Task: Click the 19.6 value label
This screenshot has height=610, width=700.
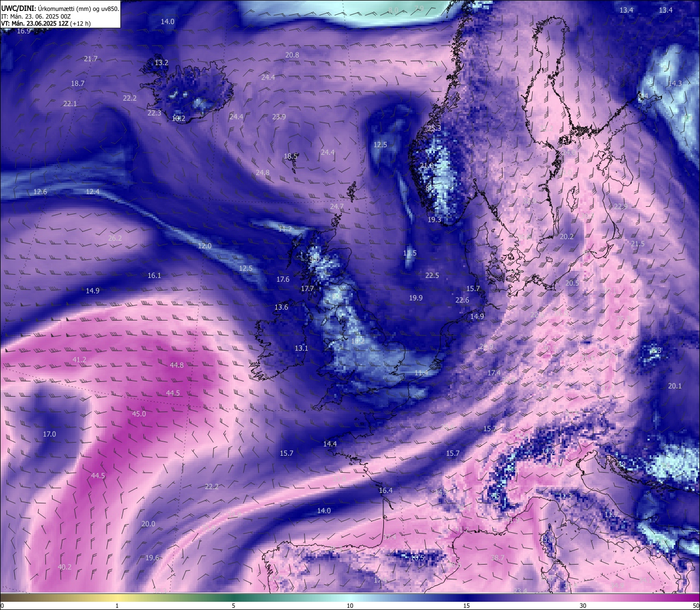Action: (152, 557)
